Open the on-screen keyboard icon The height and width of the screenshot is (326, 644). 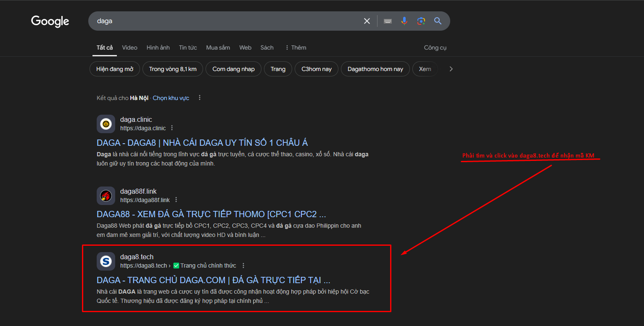(388, 21)
